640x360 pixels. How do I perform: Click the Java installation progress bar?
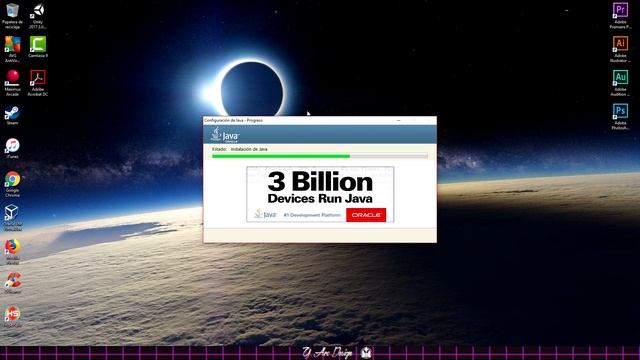click(x=320, y=156)
